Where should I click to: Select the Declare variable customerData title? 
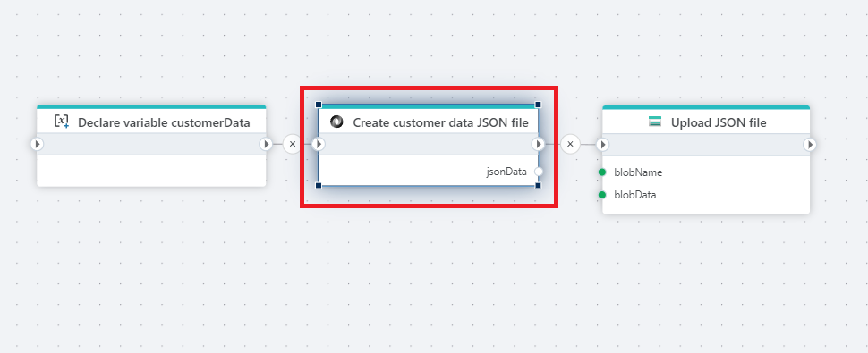click(164, 122)
